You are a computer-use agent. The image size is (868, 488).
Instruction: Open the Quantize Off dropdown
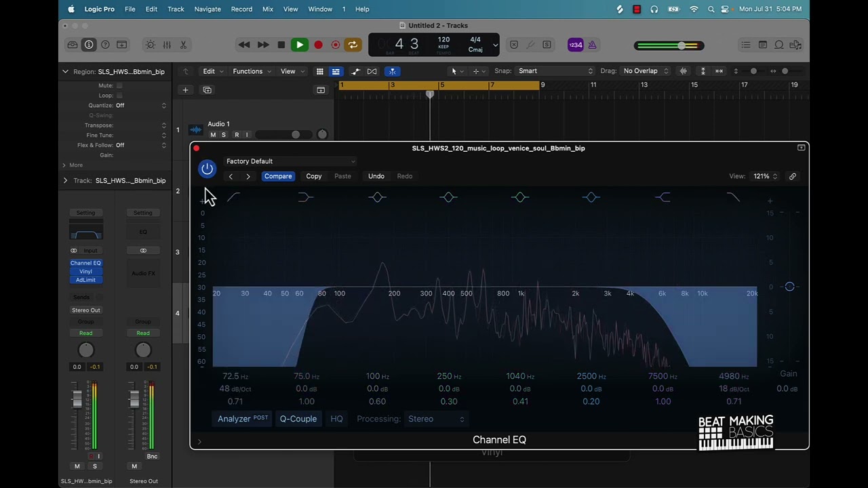click(x=140, y=106)
